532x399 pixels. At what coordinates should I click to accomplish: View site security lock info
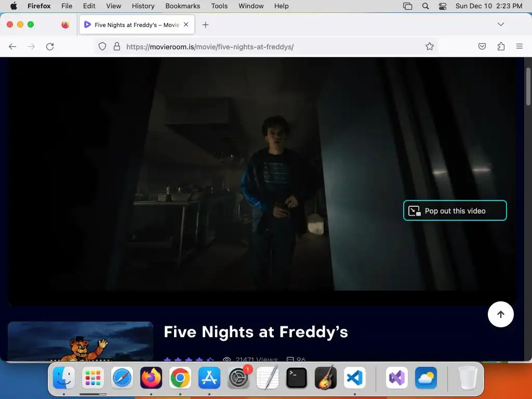click(117, 46)
